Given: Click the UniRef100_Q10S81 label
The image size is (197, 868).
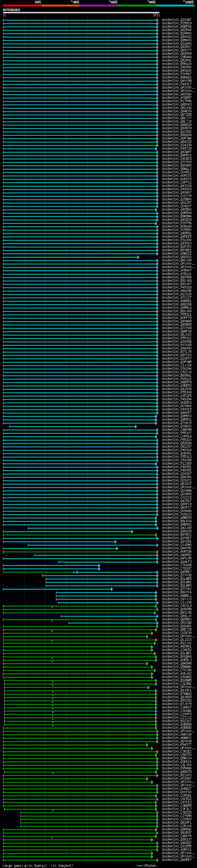Looking at the screenshot, I should (x=177, y=541).
